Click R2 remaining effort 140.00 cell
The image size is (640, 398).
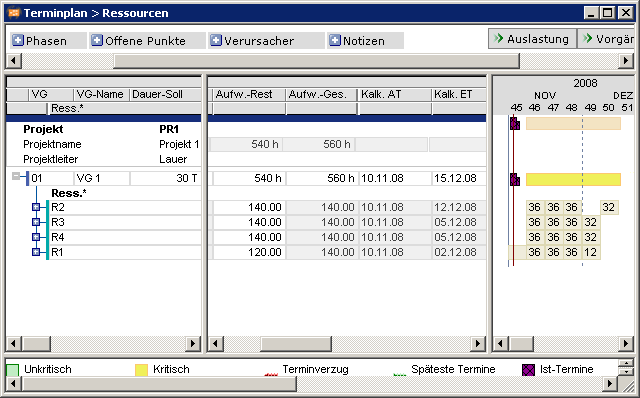249,207
